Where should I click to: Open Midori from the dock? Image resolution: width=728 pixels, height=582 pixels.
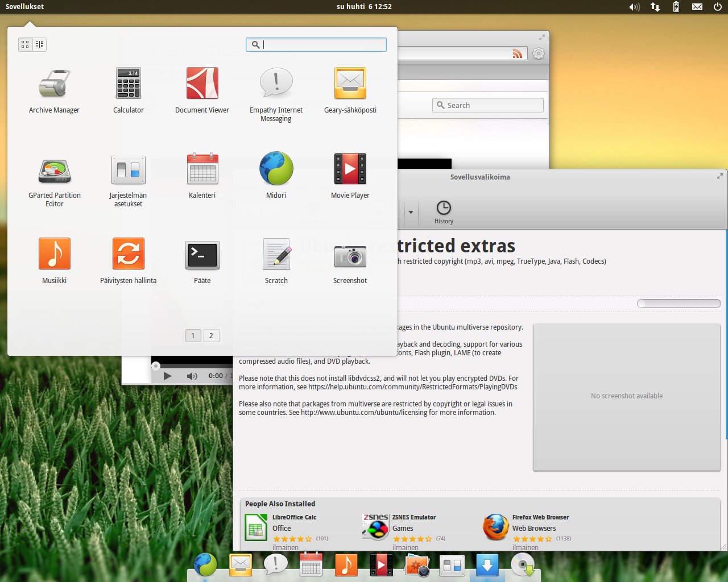205,565
